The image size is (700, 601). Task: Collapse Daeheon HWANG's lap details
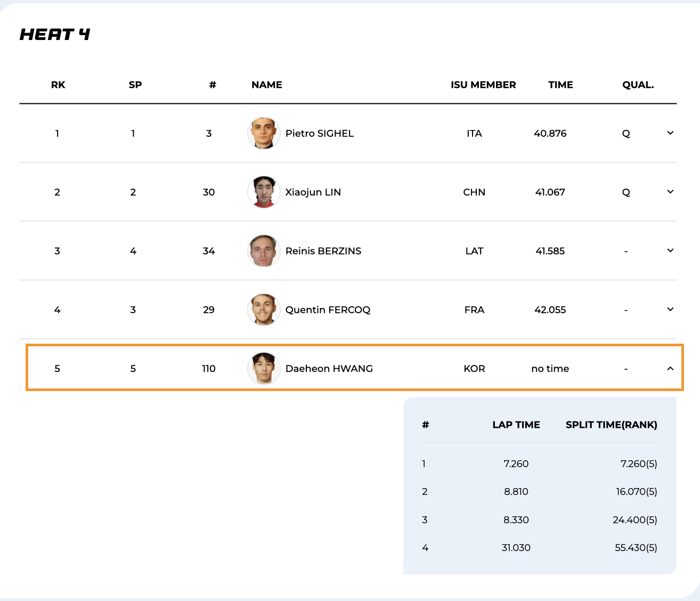(x=670, y=368)
